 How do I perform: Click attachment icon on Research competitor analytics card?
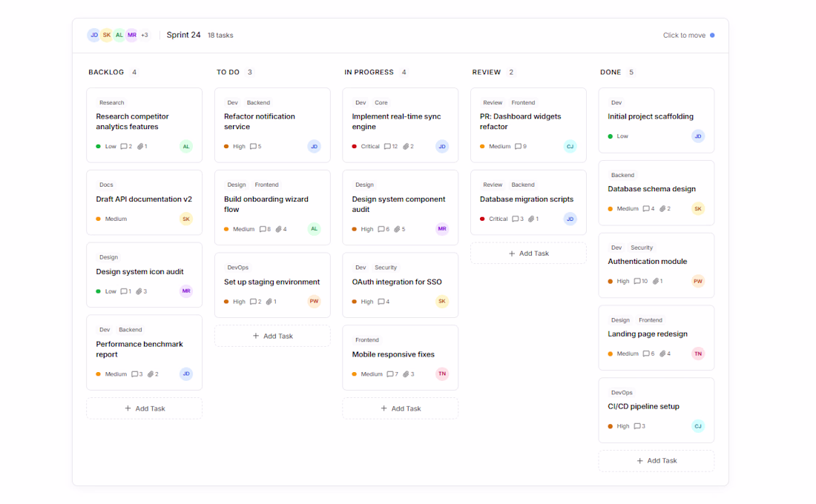(x=140, y=146)
